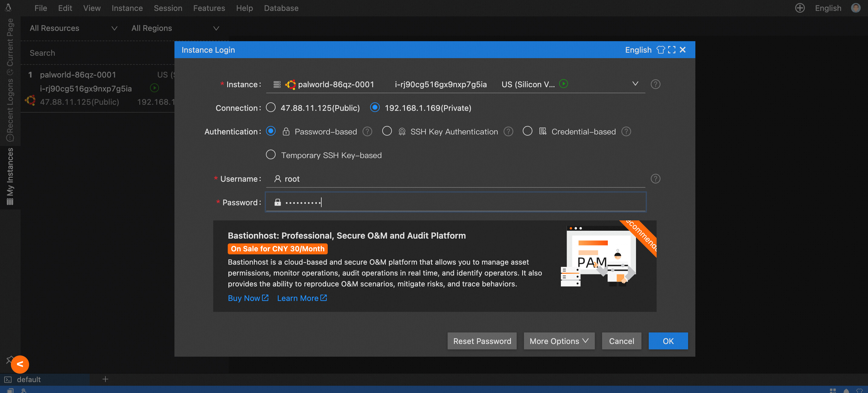Open the Database menu
Viewport: 868px width, 393px height.
[281, 8]
